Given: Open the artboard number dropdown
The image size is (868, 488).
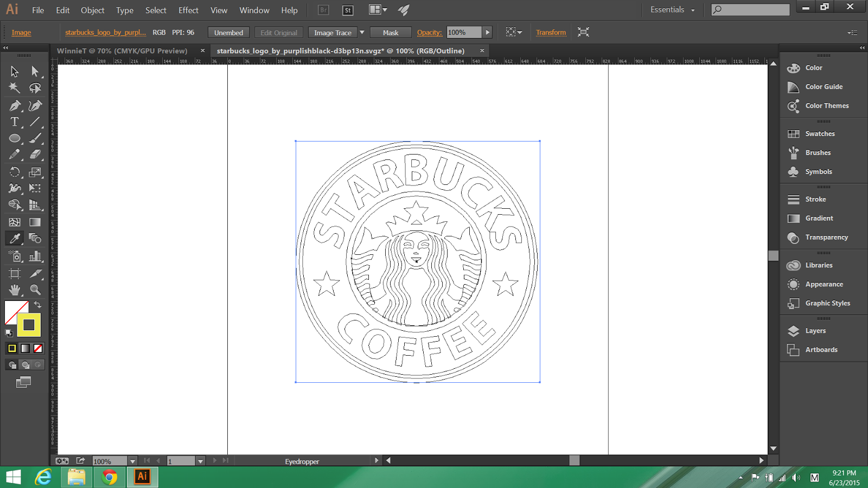Looking at the screenshot, I should coord(200,461).
